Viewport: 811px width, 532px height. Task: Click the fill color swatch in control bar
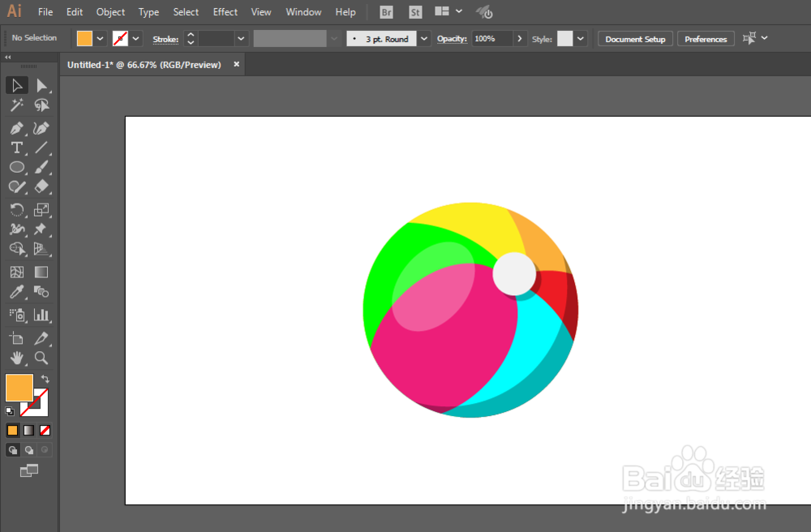pyautogui.click(x=84, y=39)
